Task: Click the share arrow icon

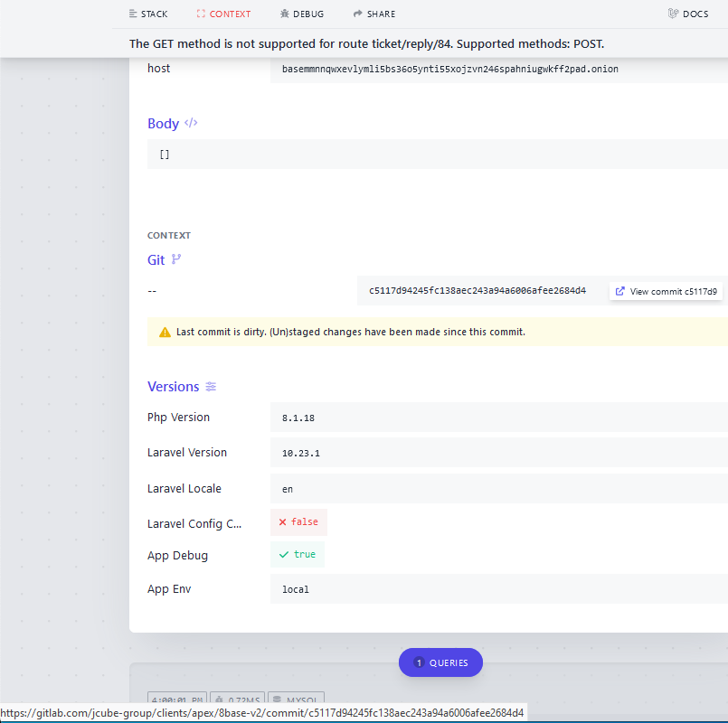Action: [x=357, y=14]
